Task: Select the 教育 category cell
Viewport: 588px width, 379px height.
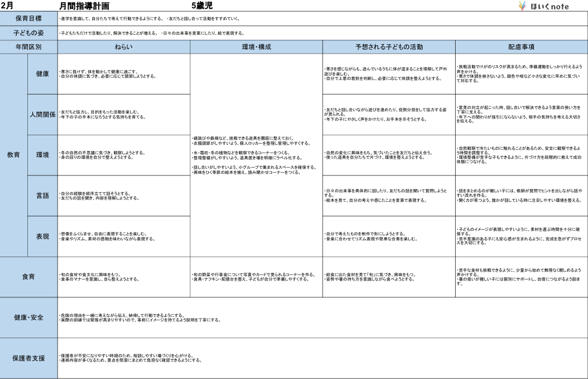Action: (x=13, y=155)
